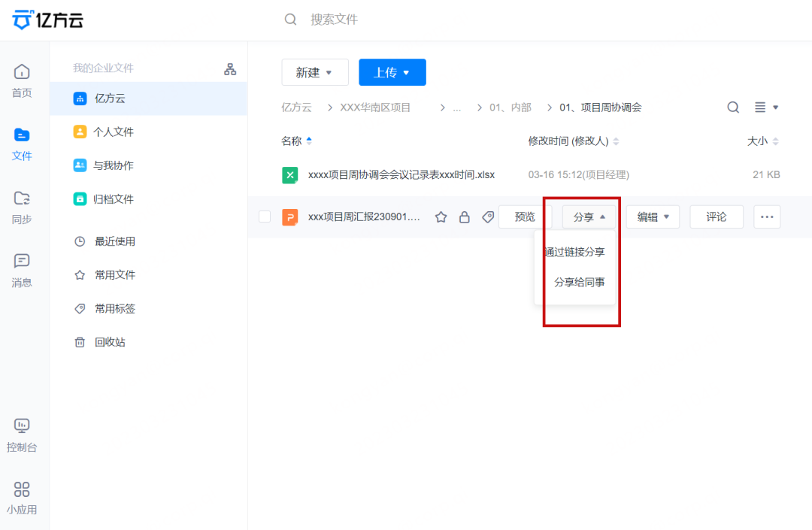Image resolution: width=812 pixels, height=530 pixels.
Task: Go to 亿方云 breadcrumb root
Action: 297,108
